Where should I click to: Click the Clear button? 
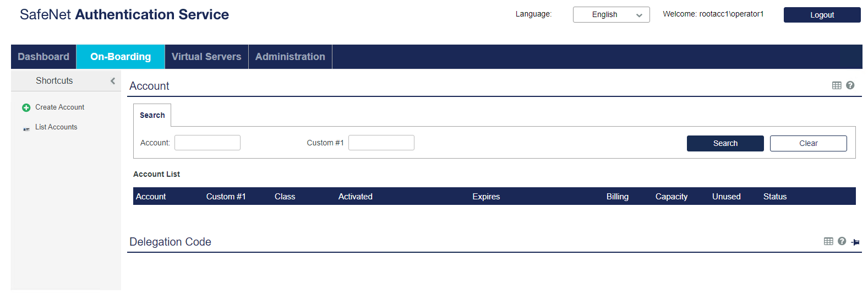(808, 143)
